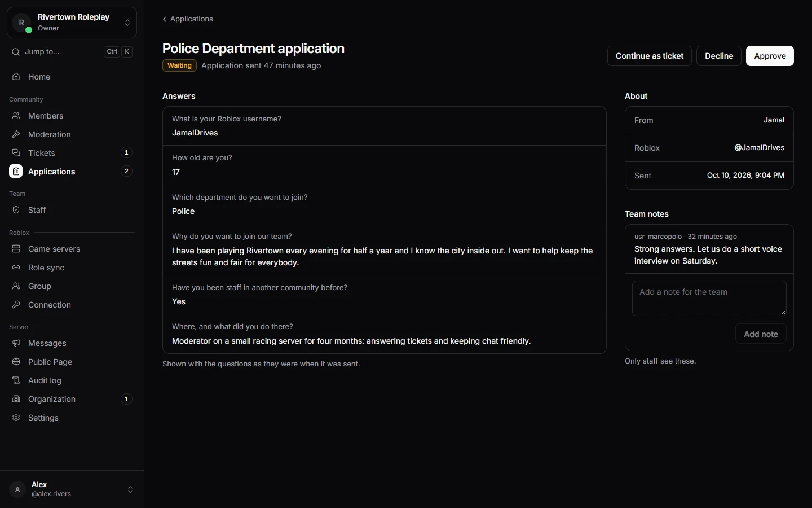
Task: Click the Moderation gavel icon
Action: coord(16,134)
